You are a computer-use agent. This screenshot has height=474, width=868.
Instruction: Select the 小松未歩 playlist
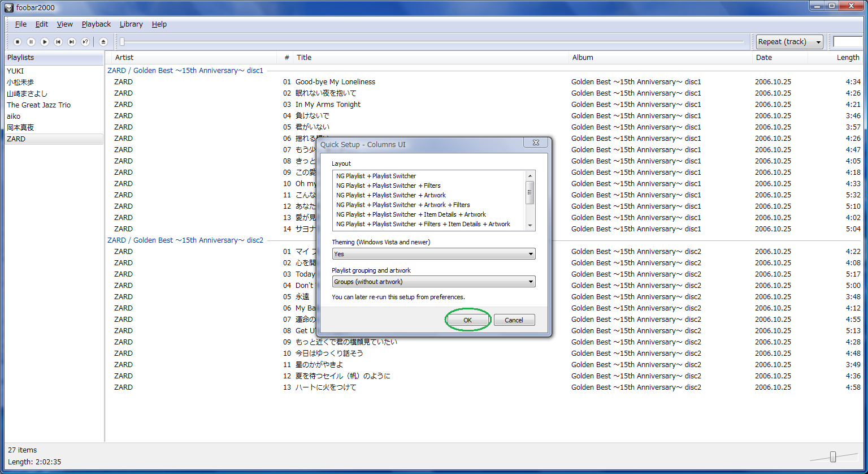54,83
